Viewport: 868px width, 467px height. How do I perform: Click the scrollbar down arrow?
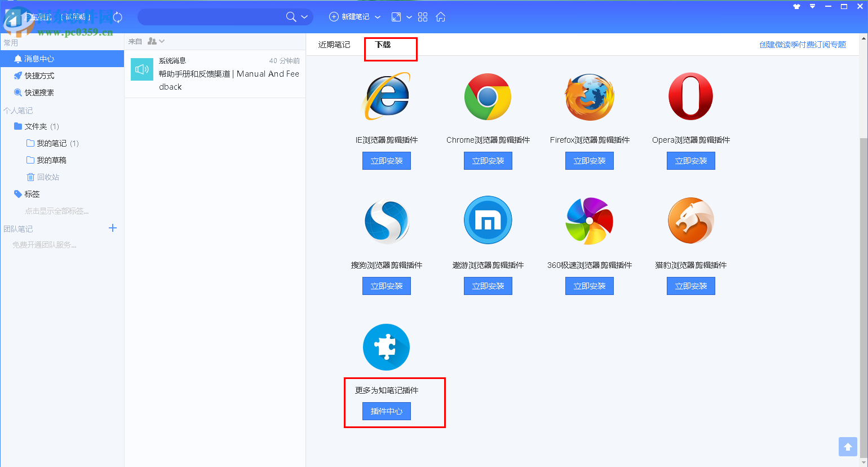point(863,462)
